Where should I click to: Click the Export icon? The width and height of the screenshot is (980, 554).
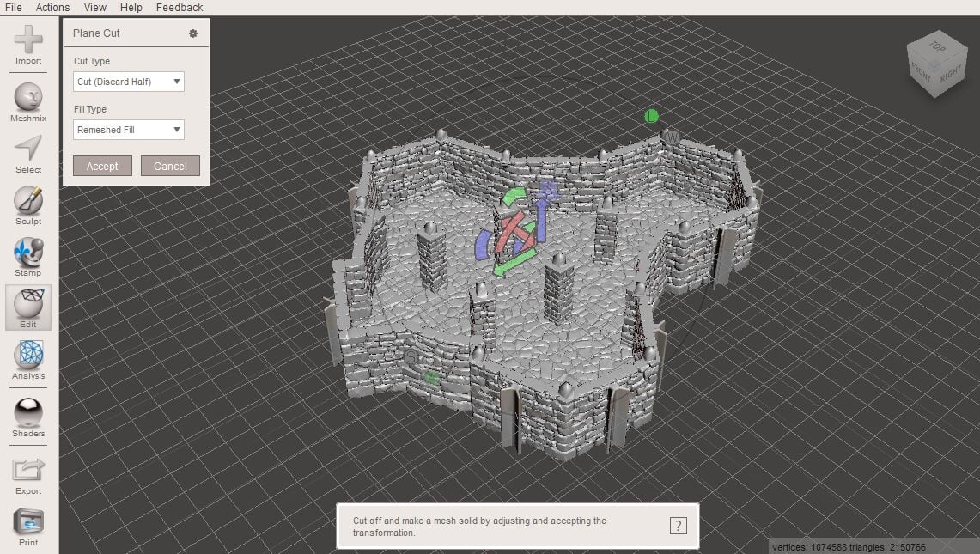[28, 476]
